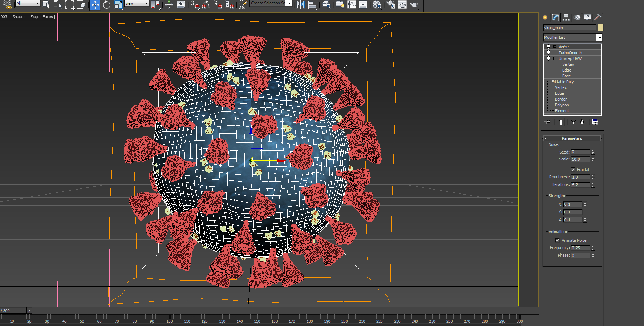Select Polygon sub-object under Editable Poly

coord(562,105)
